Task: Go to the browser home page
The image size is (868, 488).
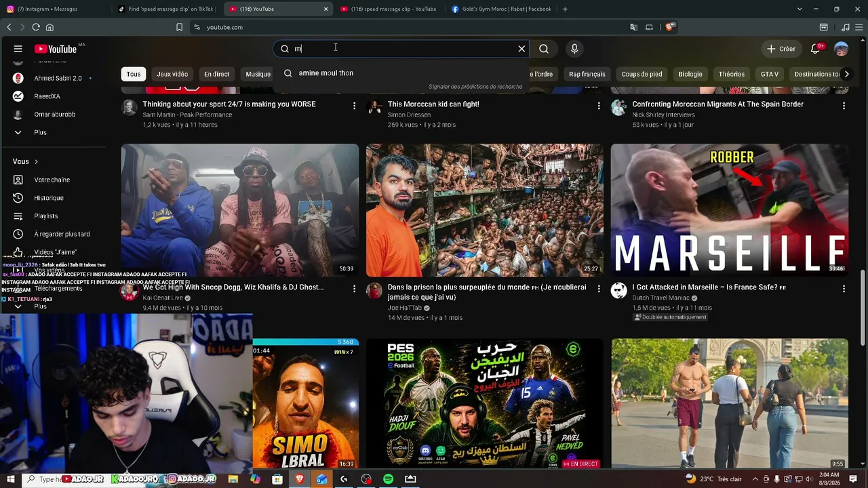Action: coord(50,27)
